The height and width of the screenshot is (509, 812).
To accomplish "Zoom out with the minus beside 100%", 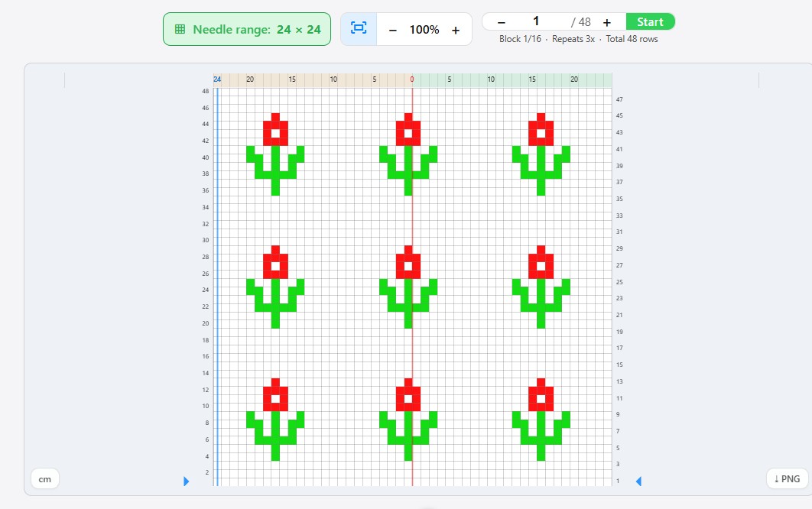I will coord(393,30).
